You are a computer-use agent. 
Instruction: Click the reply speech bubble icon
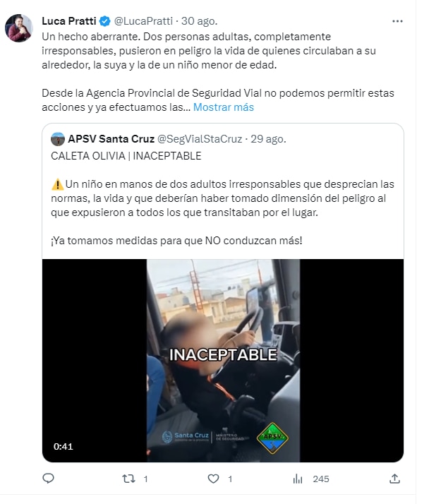48,479
